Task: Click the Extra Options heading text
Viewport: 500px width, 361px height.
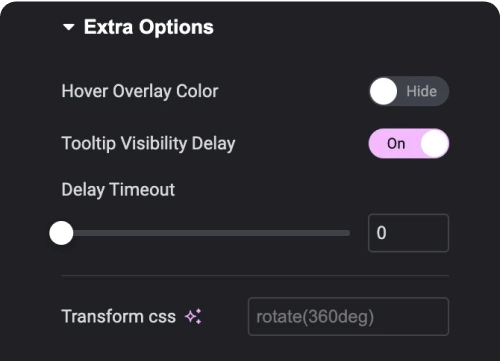Action: [149, 27]
